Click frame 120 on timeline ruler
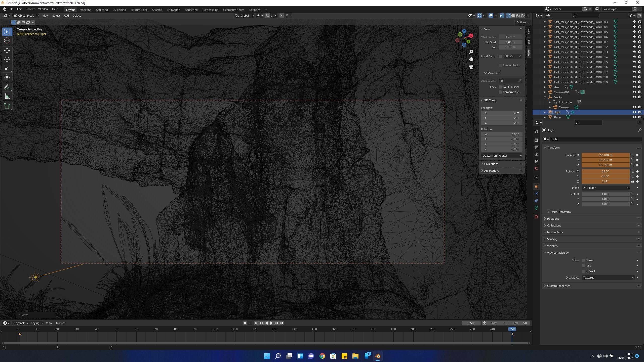644x362 pixels. point(255,329)
